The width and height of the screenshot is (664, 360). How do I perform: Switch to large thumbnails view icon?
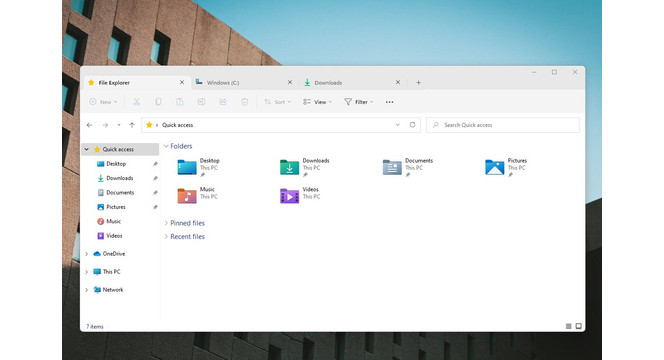(x=578, y=326)
